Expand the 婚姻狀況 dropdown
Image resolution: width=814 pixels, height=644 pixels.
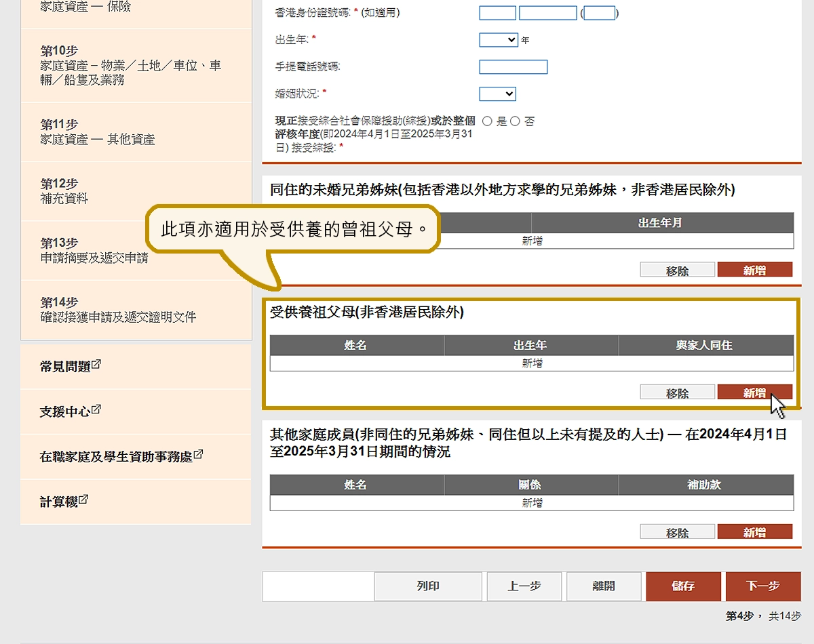point(497,94)
